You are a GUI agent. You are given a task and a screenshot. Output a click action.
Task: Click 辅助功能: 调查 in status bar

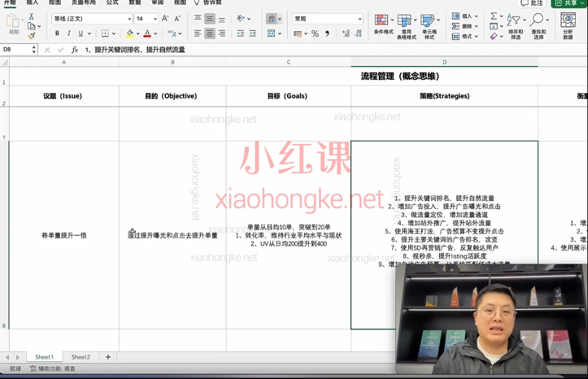[x=53, y=369]
